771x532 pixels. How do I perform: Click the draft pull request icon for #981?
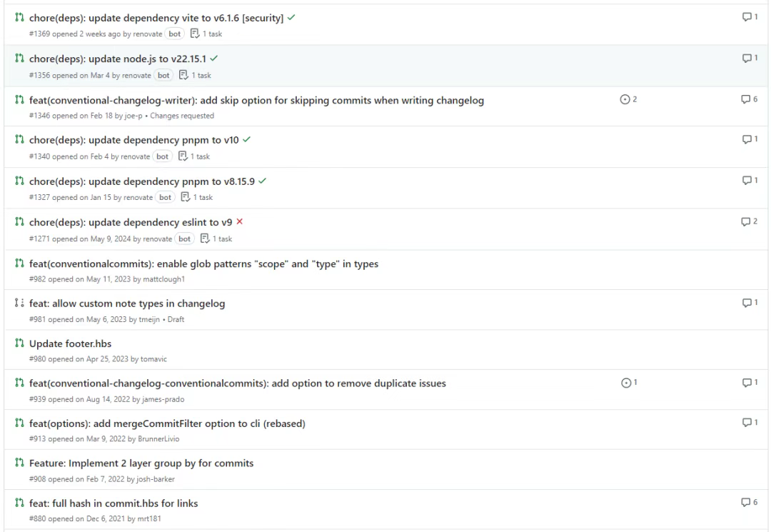19,303
